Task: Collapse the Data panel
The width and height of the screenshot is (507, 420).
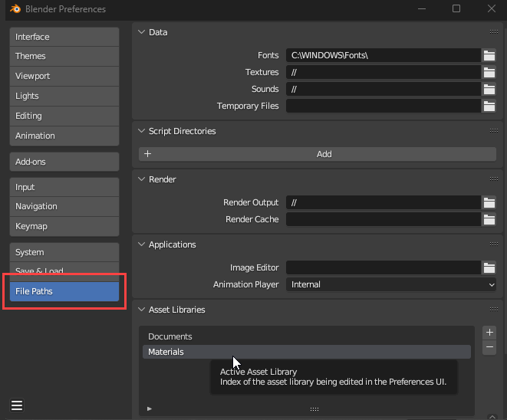Action: point(141,32)
